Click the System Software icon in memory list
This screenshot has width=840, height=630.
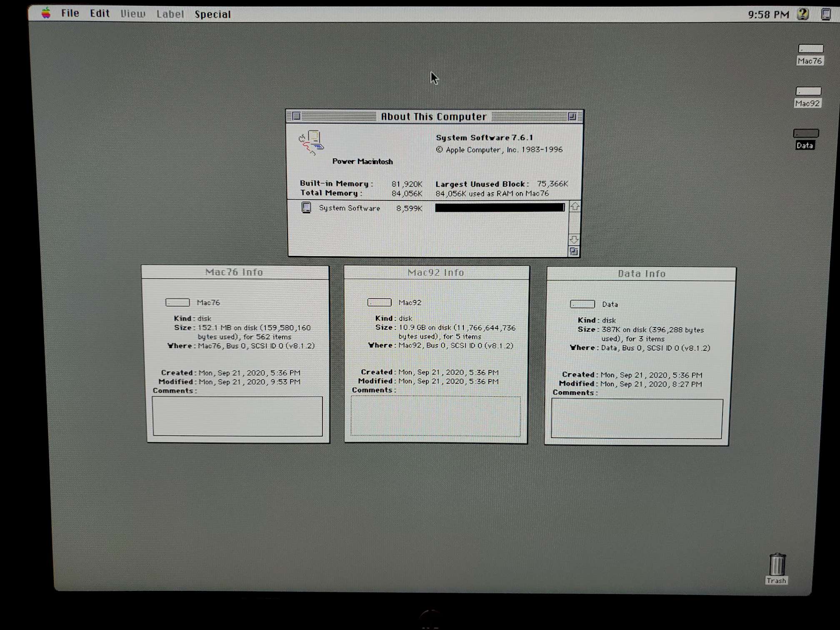coord(306,207)
